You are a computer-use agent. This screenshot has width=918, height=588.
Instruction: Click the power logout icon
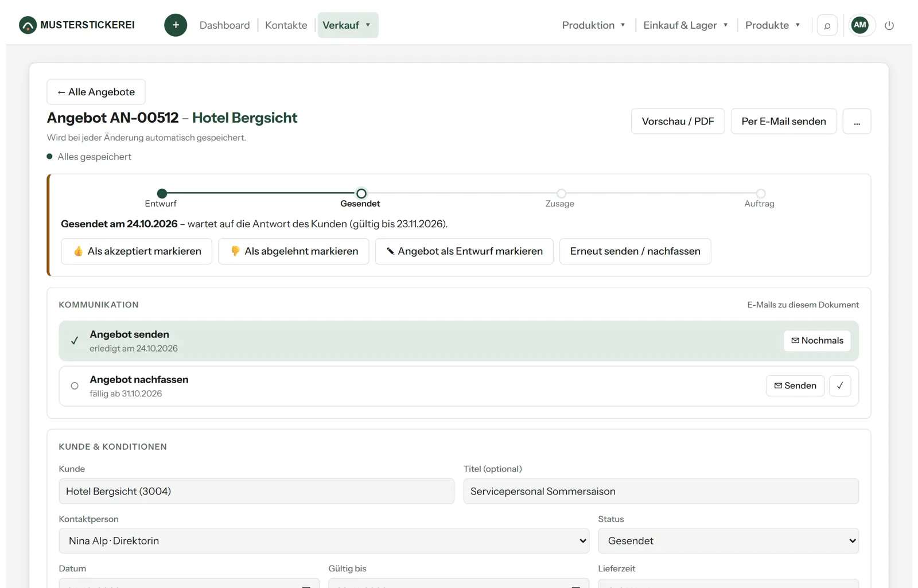pyautogui.click(x=889, y=25)
